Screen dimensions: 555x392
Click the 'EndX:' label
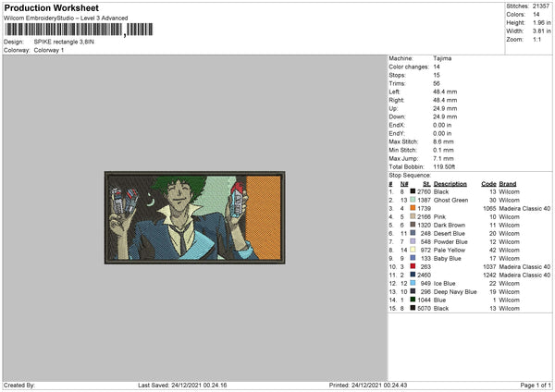(x=397, y=125)
